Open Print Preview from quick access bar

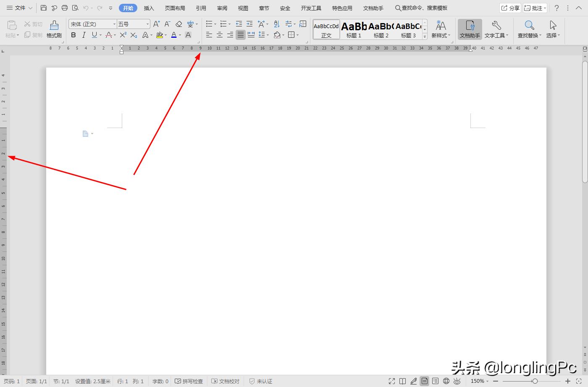(75, 8)
